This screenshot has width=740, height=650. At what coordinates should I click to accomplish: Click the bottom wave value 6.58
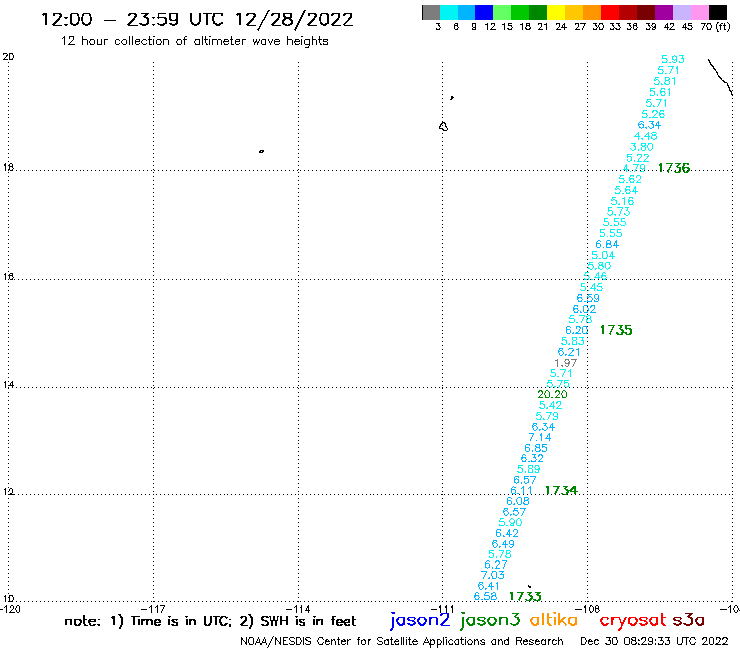tap(486, 597)
